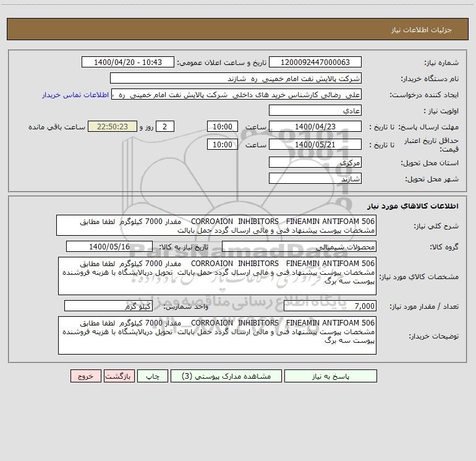Click the گروه کالا label

pyautogui.click(x=444, y=247)
